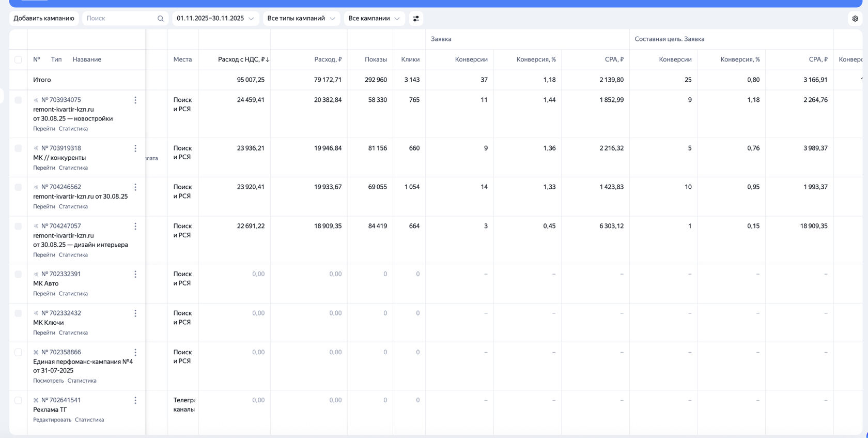868x438 pixels.
Task: Open kebab menu for Реклама ТГ campaign
Action: click(135, 400)
